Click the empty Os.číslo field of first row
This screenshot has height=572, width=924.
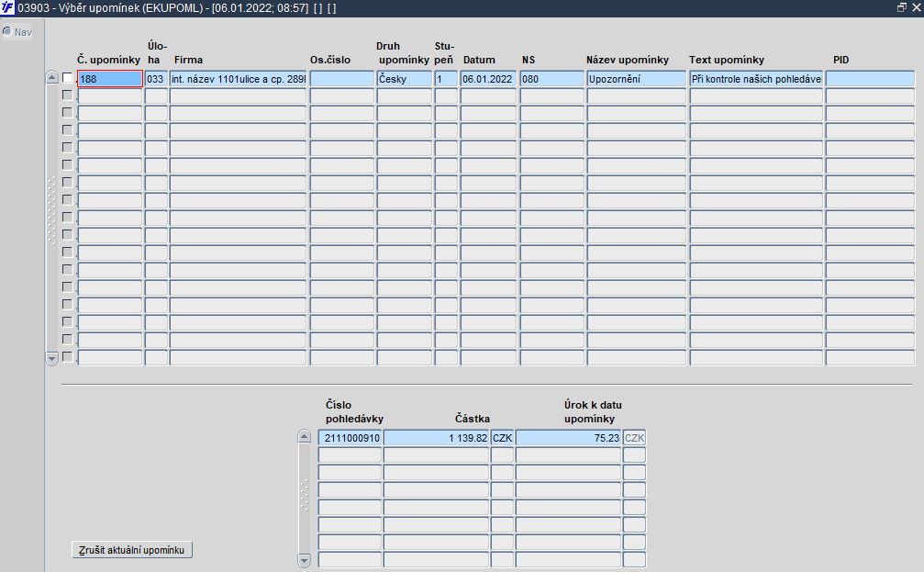[341, 78]
